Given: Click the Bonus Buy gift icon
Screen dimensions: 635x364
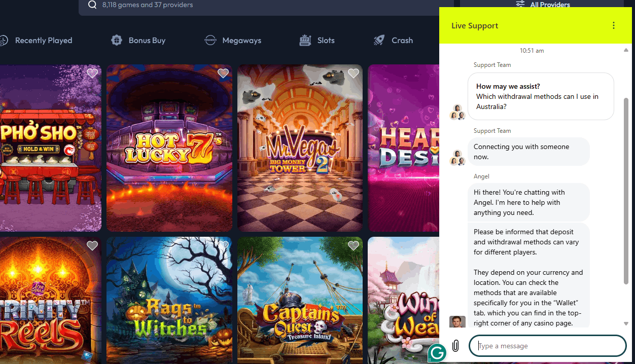Looking at the screenshot, I should (x=117, y=41).
